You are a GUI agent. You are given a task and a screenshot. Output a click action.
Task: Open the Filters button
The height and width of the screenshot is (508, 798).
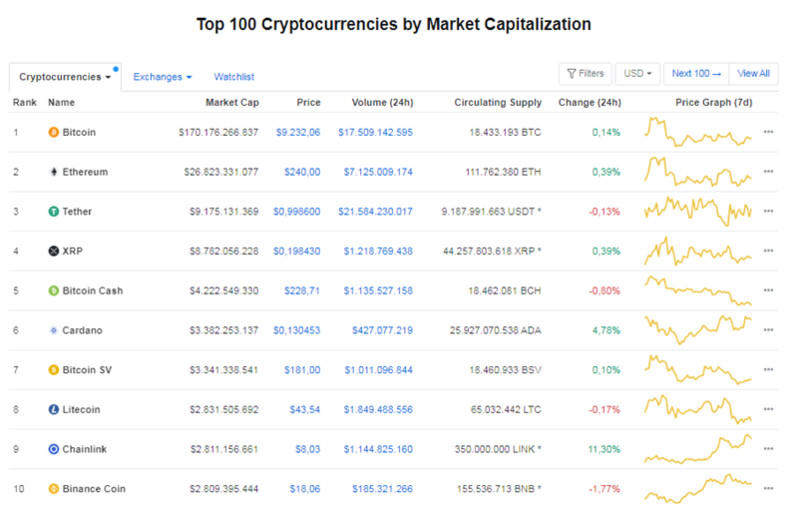point(585,74)
